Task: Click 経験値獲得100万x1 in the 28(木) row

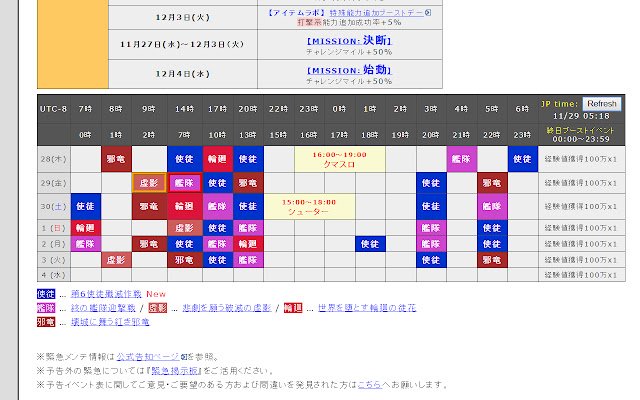Action: point(581,159)
